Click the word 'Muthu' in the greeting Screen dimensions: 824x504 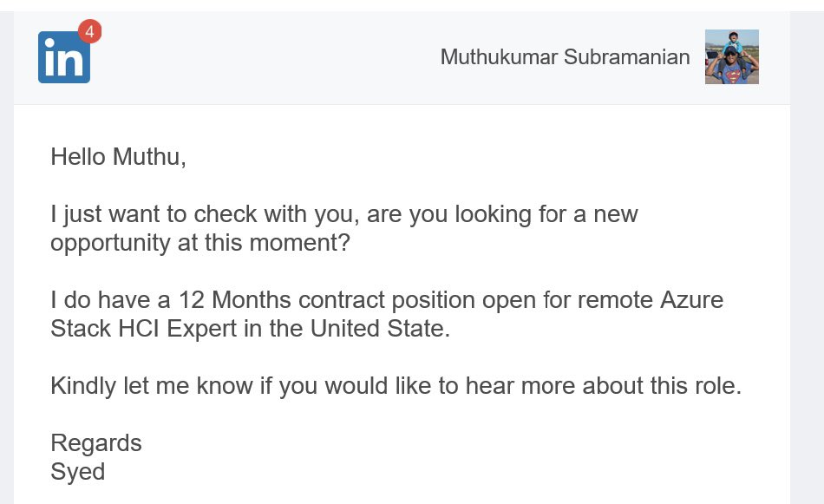(147, 157)
